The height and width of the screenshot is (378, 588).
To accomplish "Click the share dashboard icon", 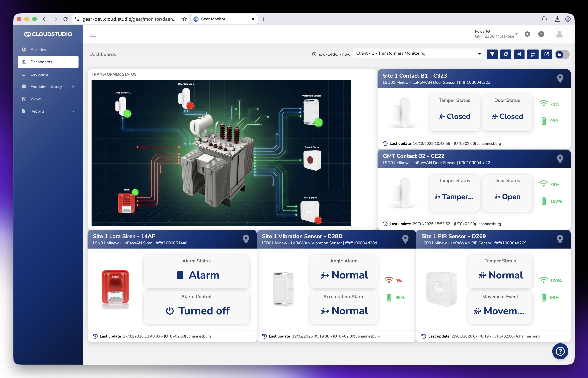I will click(519, 54).
